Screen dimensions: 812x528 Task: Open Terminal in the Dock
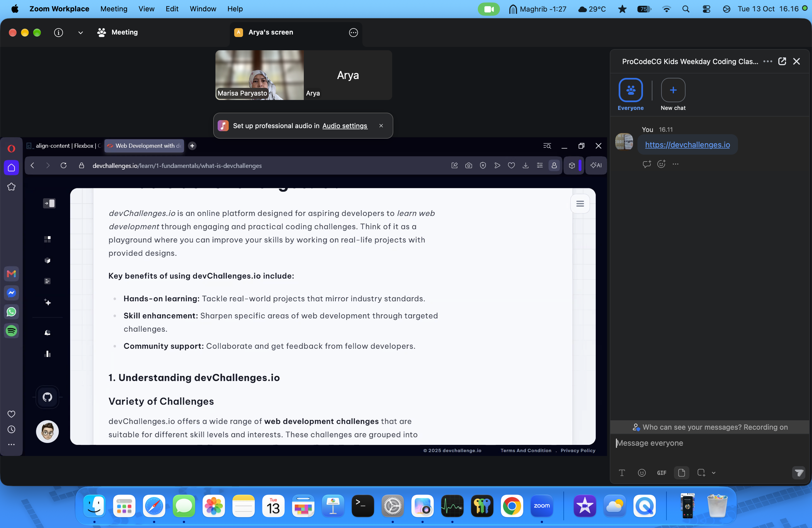point(363,506)
